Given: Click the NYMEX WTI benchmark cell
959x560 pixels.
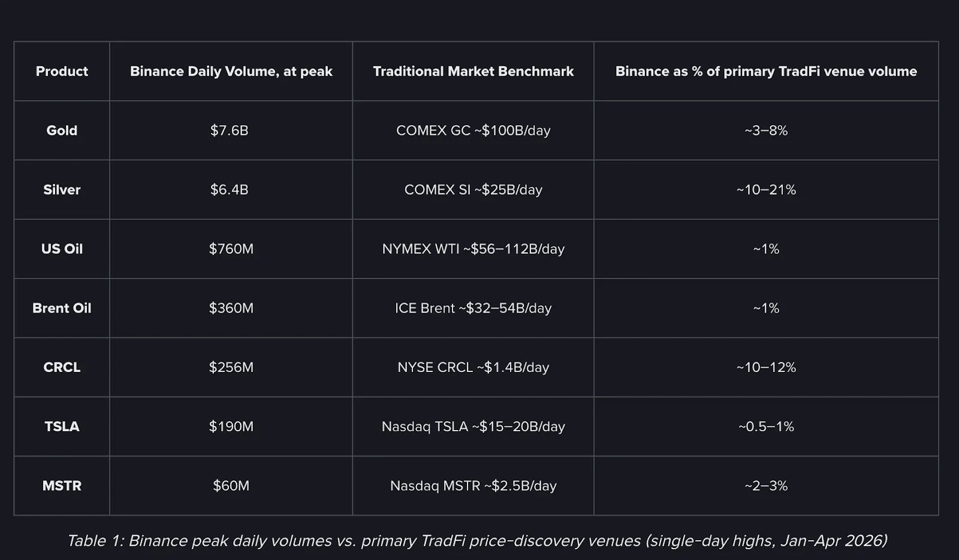Looking at the screenshot, I should point(473,249).
